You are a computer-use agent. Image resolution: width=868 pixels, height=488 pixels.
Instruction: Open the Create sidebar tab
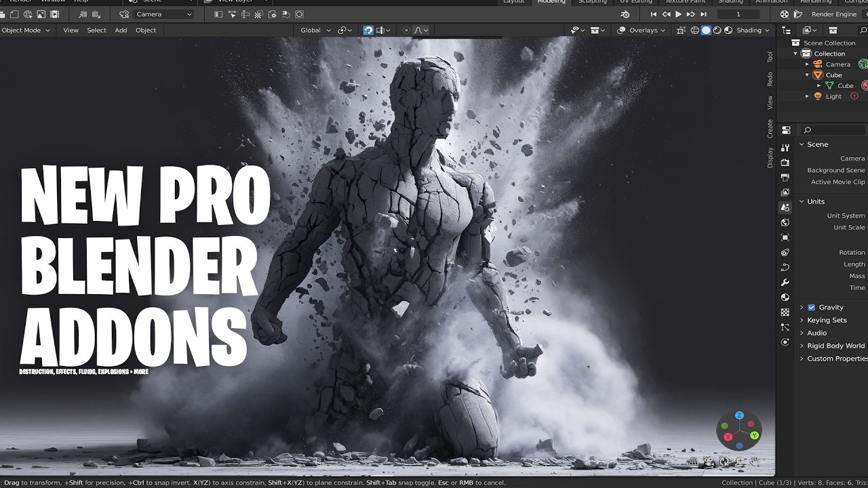[770, 129]
